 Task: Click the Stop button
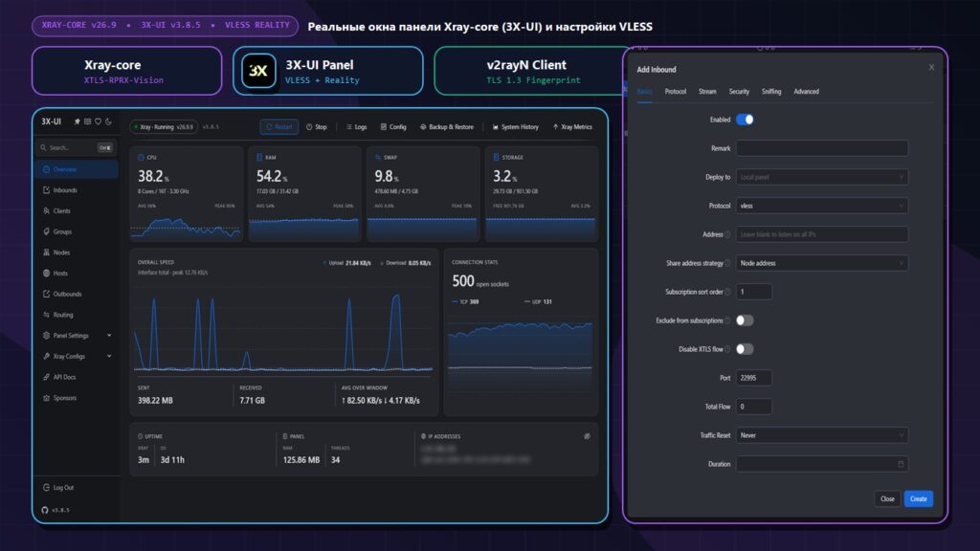click(316, 127)
